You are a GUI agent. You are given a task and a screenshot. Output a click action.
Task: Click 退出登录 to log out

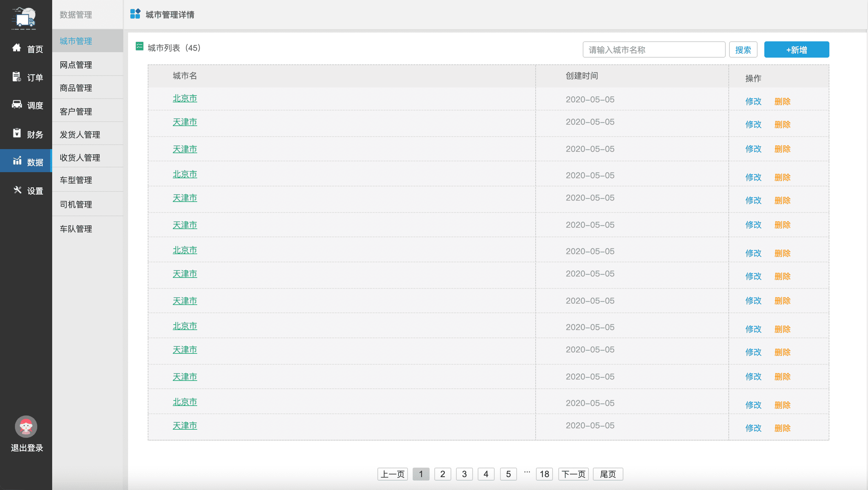coord(27,448)
